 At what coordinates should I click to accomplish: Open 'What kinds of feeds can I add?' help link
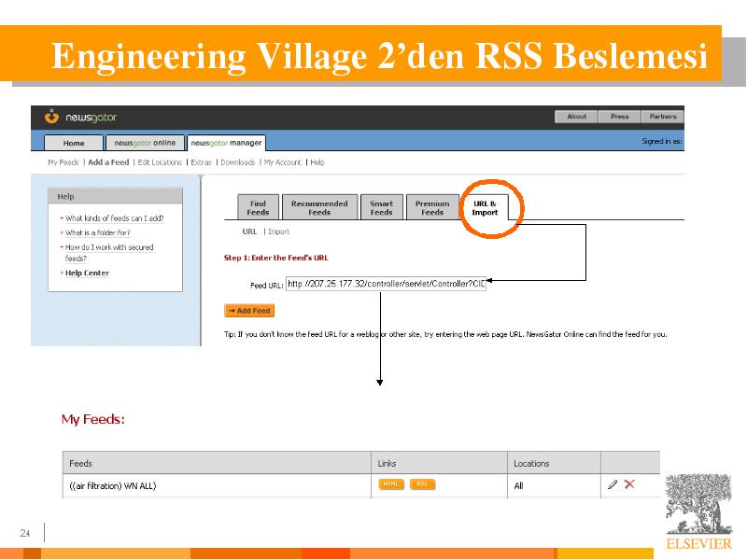(x=114, y=218)
